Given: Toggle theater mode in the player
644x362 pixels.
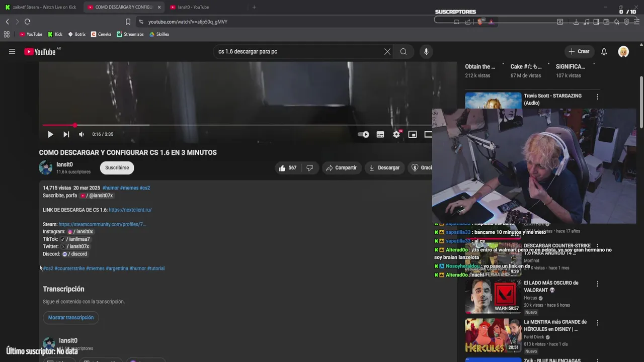Looking at the screenshot, I should (428, 134).
